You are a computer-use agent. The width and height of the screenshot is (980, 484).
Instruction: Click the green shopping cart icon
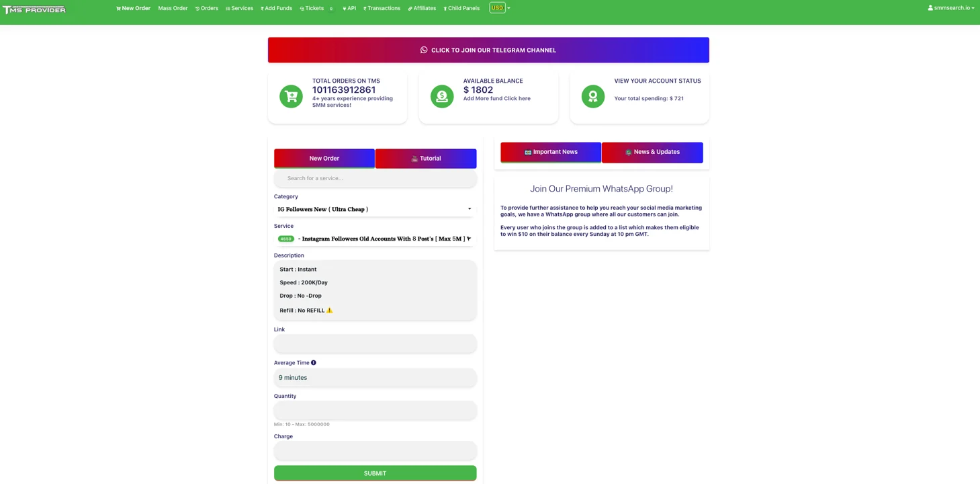tap(291, 97)
